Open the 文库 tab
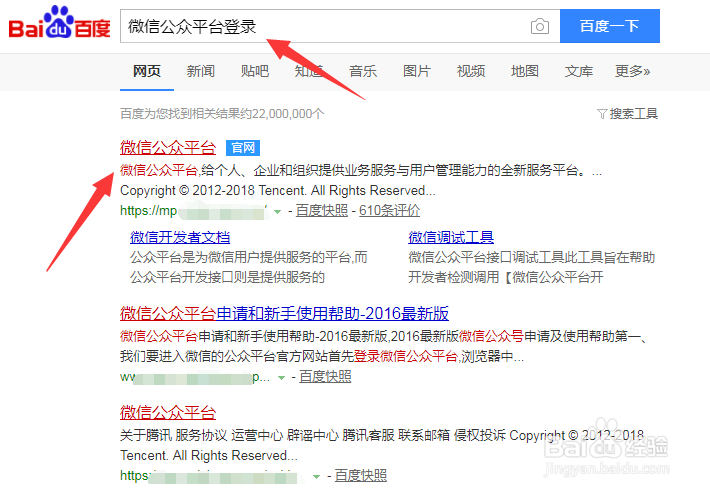This screenshot has height=494, width=710. pos(578,71)
